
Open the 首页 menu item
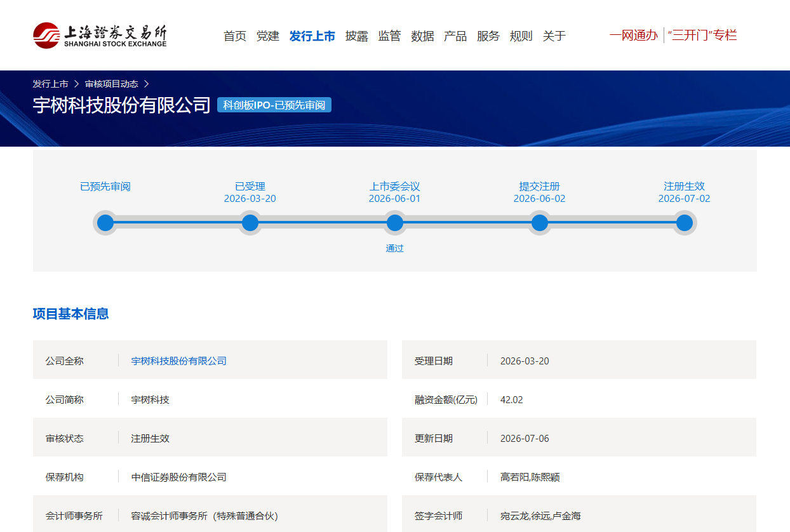tap(235, 36)
